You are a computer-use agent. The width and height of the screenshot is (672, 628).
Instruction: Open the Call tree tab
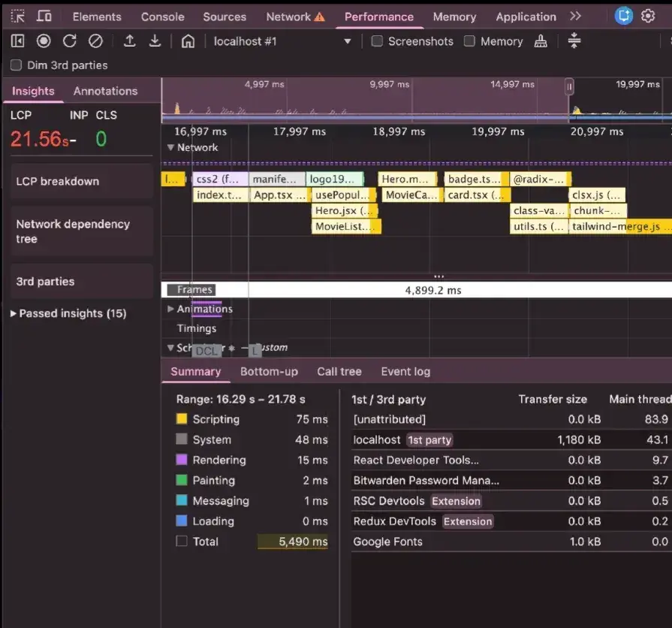339,372
